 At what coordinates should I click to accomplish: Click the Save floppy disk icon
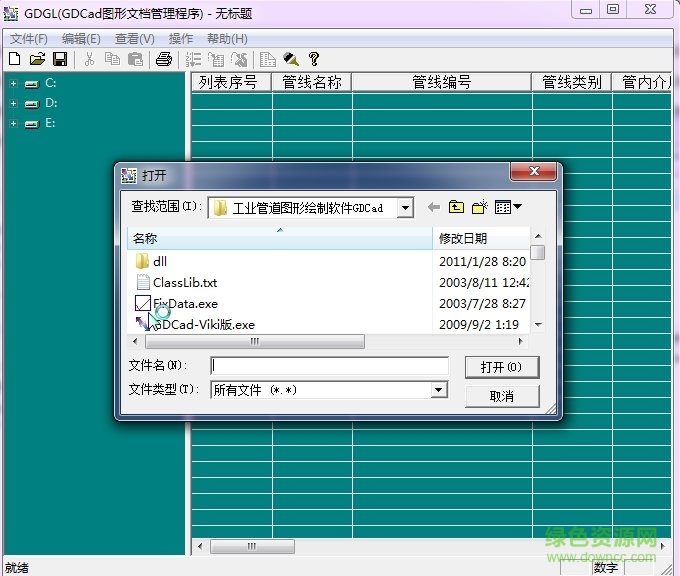click(59, 59)
